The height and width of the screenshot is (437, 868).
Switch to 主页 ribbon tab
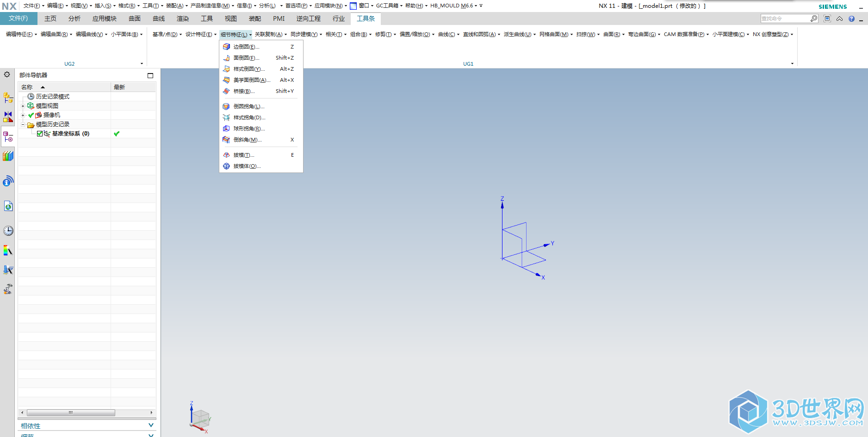50,18
